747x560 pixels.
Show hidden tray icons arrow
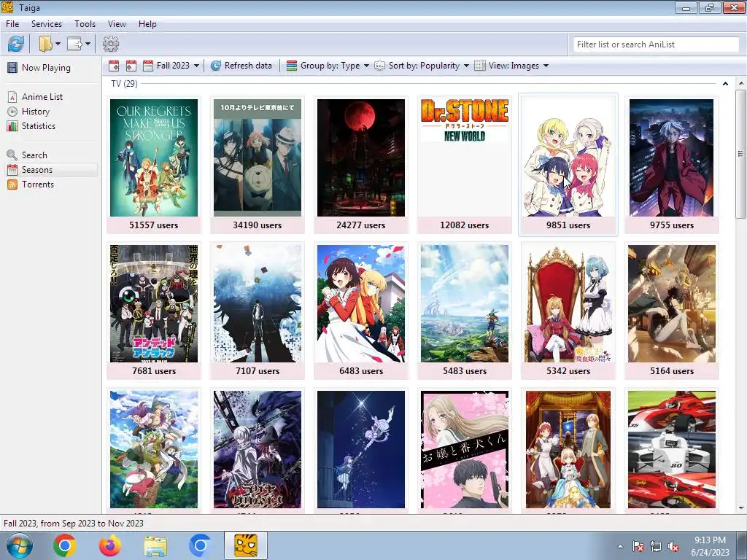click(620, 546)
